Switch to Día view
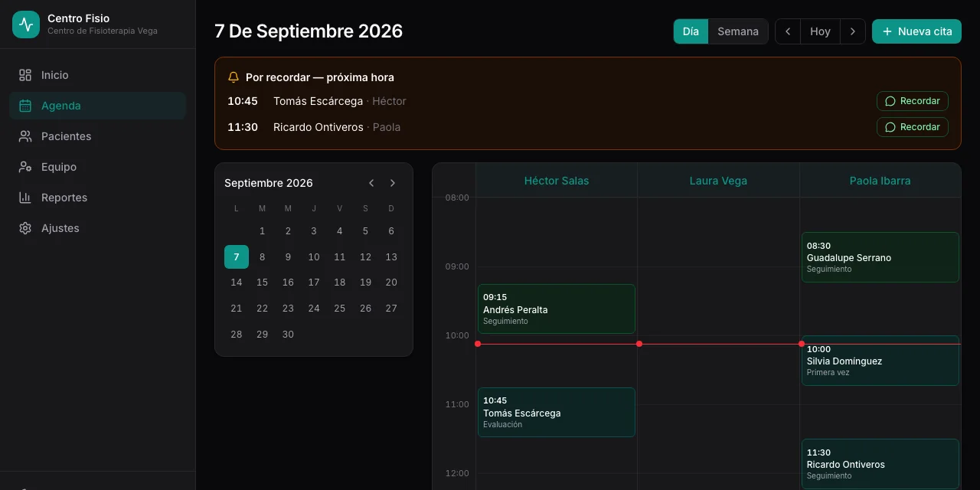Screen dimensions: 980x490 [691, 31]
